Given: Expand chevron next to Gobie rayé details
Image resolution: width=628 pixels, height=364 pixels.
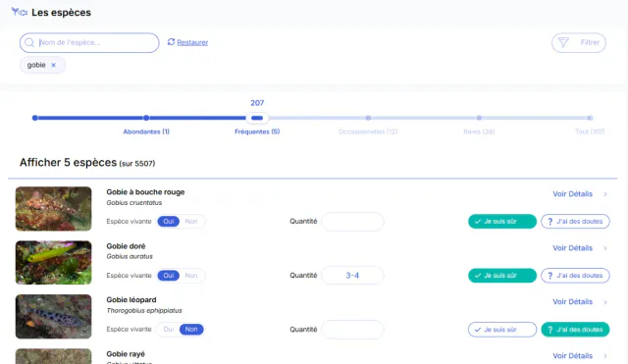Looking at the screenshot, I should (x=605, y=356).
